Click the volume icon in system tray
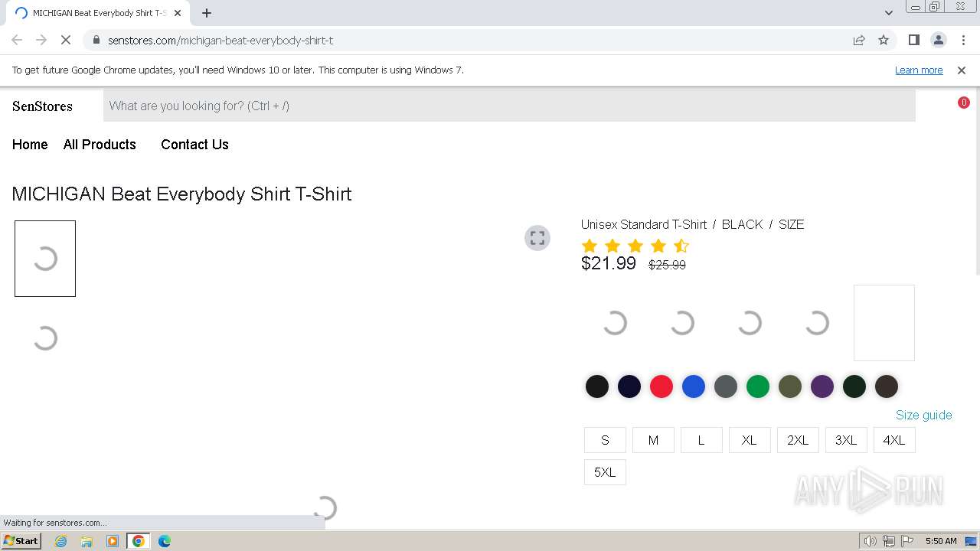Viewport: 980px width, 551px height. pos(870,541)
